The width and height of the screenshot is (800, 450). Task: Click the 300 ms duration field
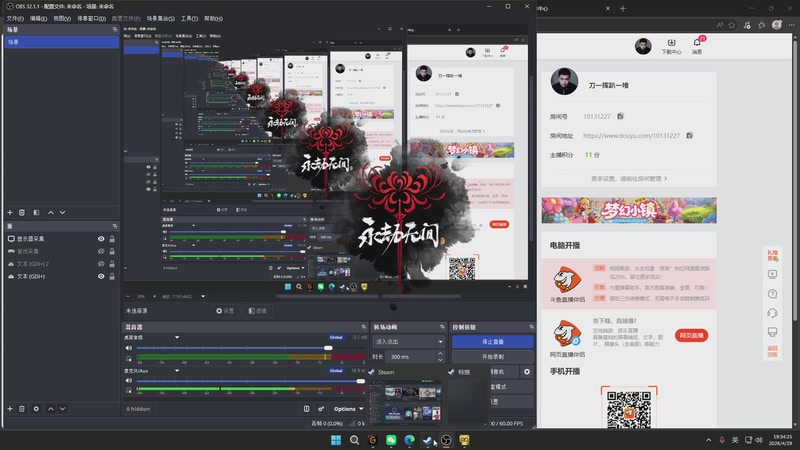coord(411,357)
